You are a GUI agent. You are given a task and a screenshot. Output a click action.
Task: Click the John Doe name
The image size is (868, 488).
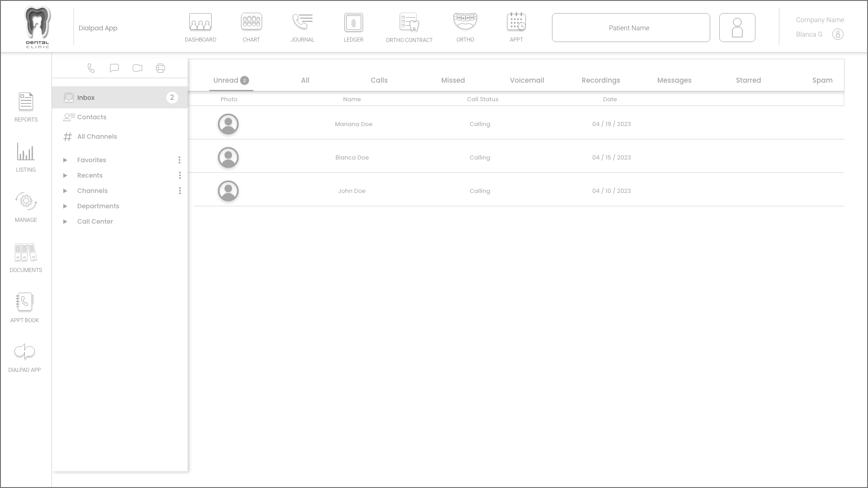[x=352, y=191]
